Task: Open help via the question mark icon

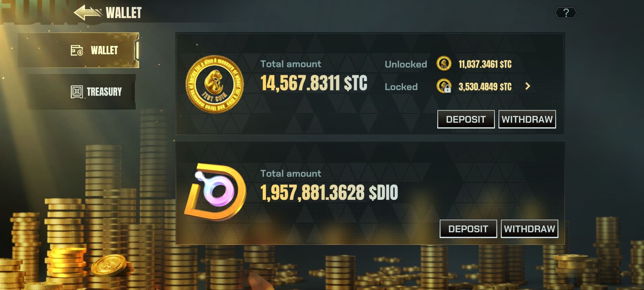Action: (x=566, y=13)
